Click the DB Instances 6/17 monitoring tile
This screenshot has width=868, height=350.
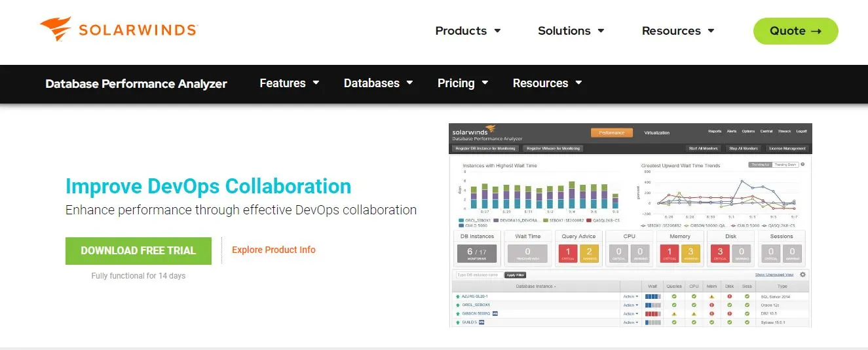coord(477,254)
